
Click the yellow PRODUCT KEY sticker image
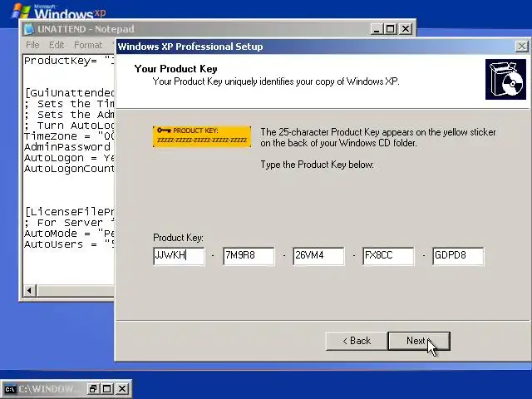[x=202, y=136]
